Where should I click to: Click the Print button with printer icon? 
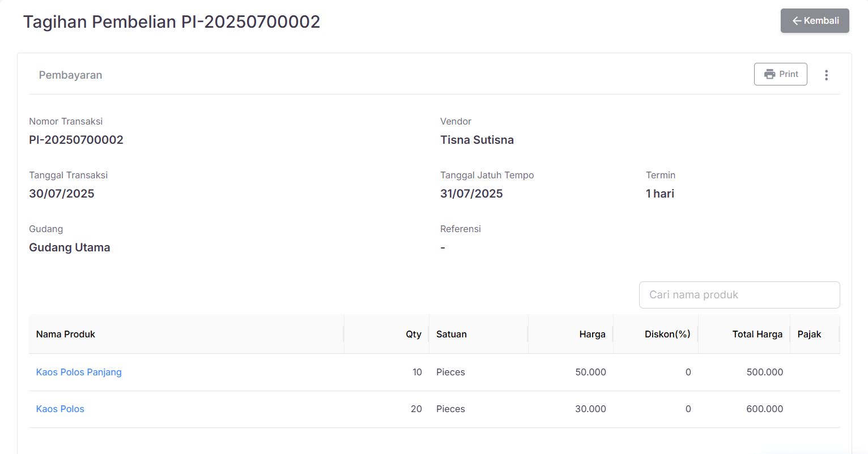(780, 74)
